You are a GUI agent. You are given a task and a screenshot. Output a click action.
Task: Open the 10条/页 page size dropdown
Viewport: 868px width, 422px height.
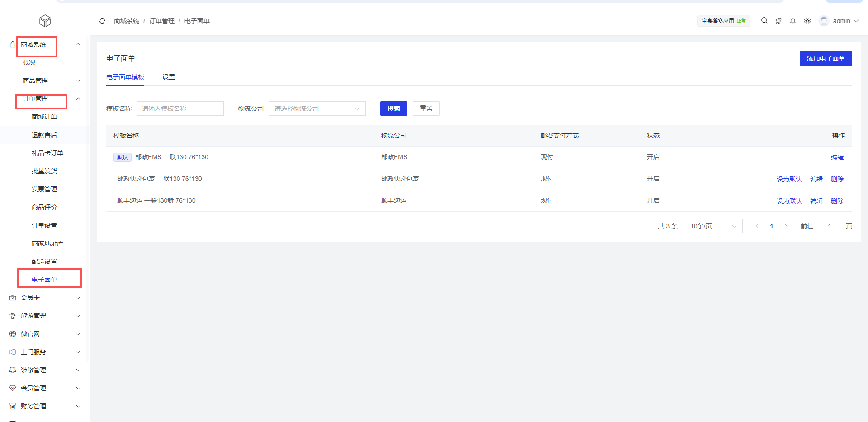(713, 226)
